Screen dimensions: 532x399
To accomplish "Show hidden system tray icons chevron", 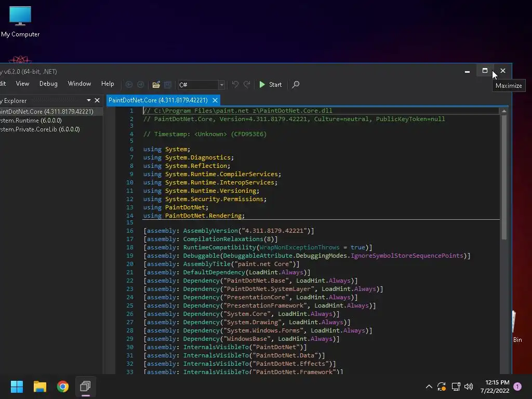I will pyautogui.click(x=429, y=387).
